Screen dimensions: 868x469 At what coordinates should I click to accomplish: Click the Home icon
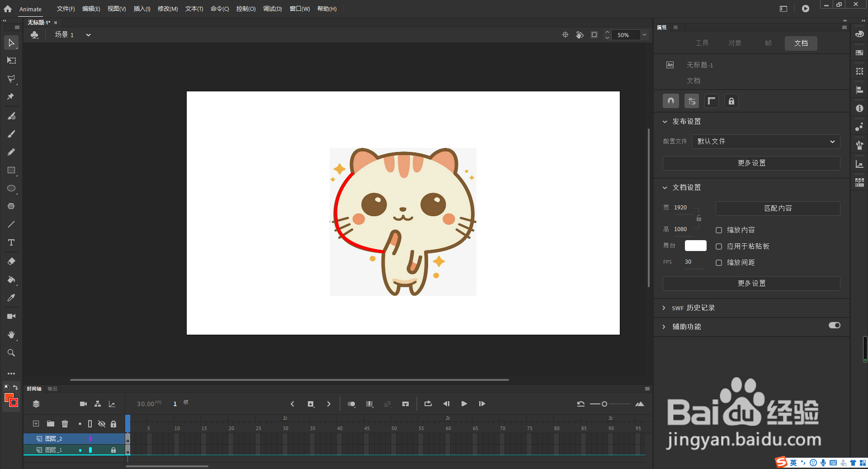[8, 9]
